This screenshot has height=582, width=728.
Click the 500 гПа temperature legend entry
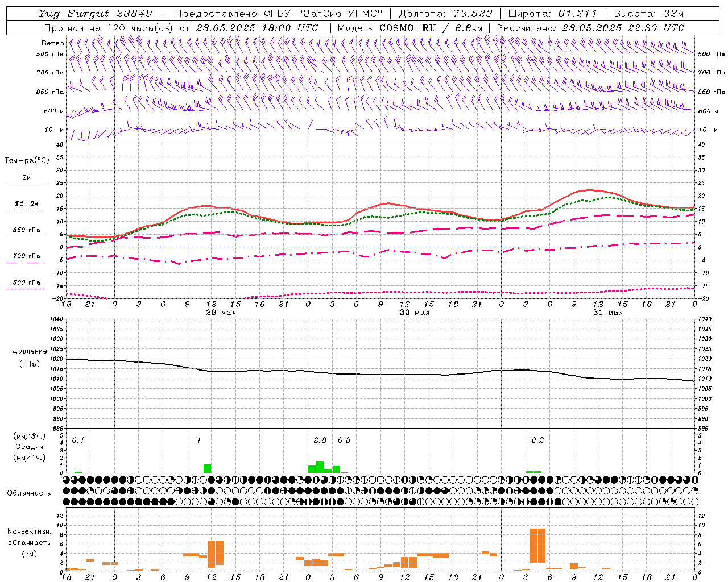coord(27,282)
